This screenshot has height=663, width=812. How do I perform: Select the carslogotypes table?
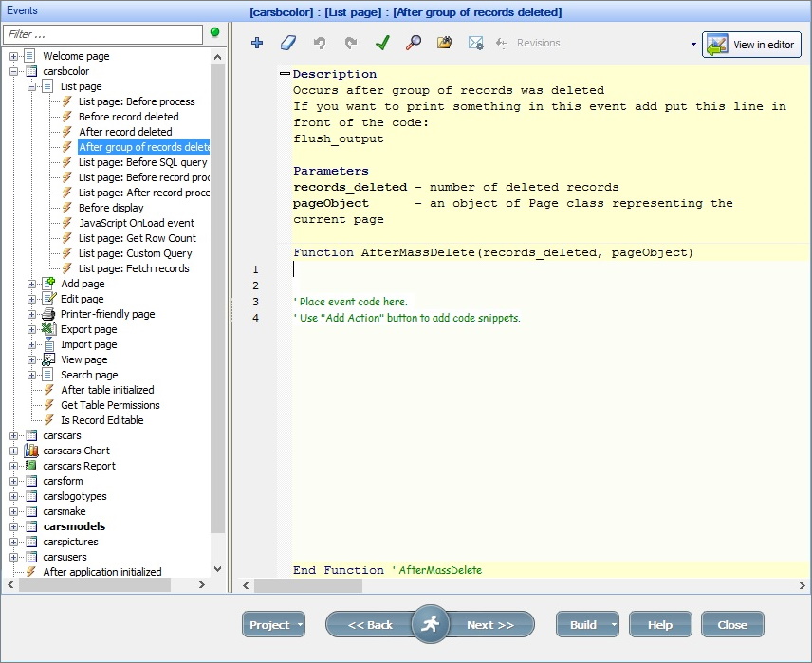[75, 496]
